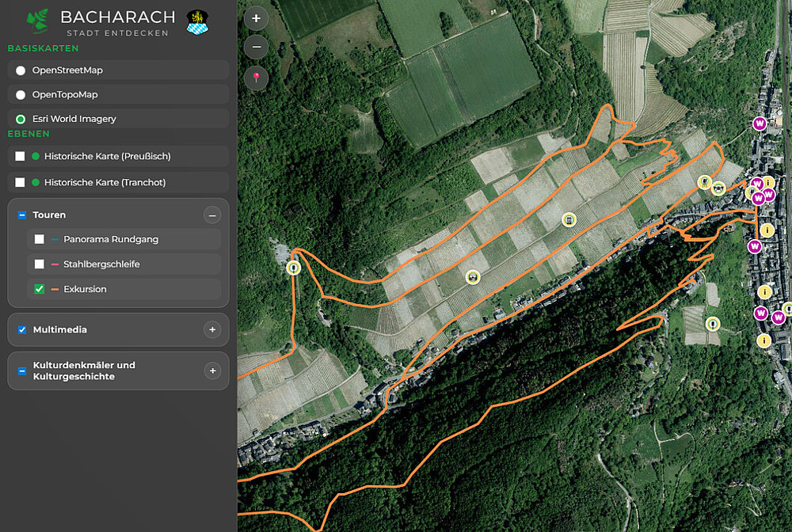This screenshot has height=532, width=792.
Task: Click the Bacharach Stadt Entdecken title
Action: [117, 22]
